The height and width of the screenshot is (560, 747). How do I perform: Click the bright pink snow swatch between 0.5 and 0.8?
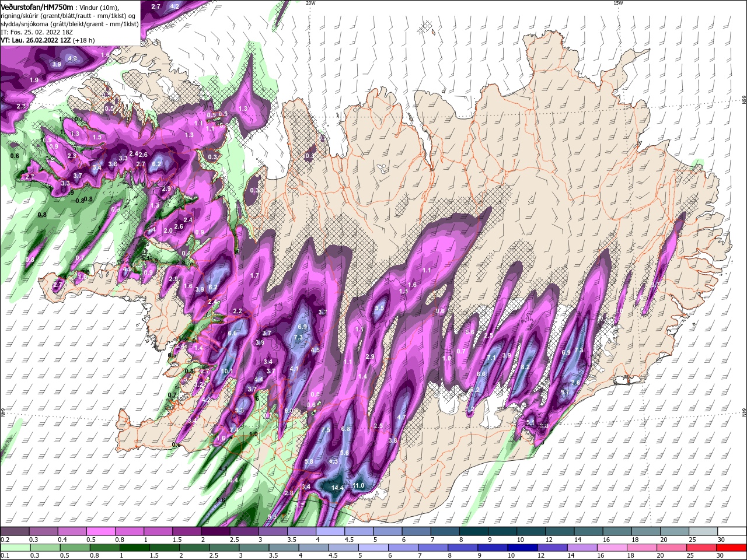click(100, 532)
